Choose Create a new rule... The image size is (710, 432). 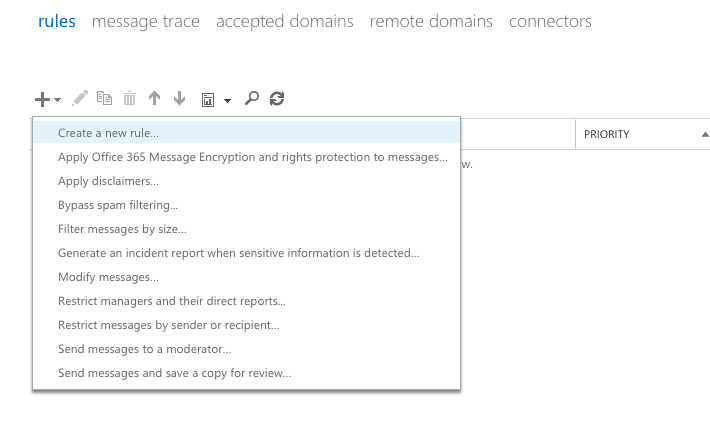pos(108,133)
